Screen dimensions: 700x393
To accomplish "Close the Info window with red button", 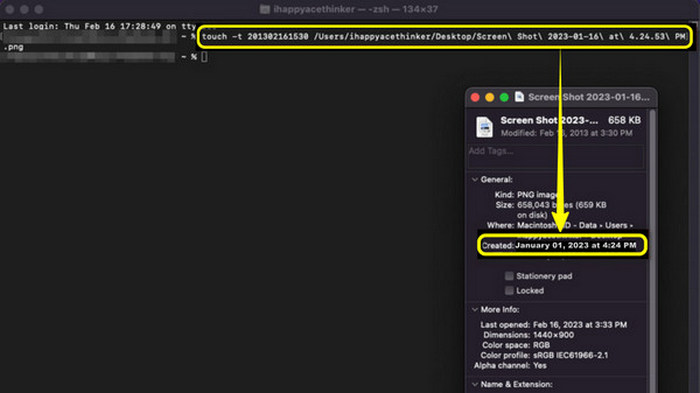I will coord(475,97).
